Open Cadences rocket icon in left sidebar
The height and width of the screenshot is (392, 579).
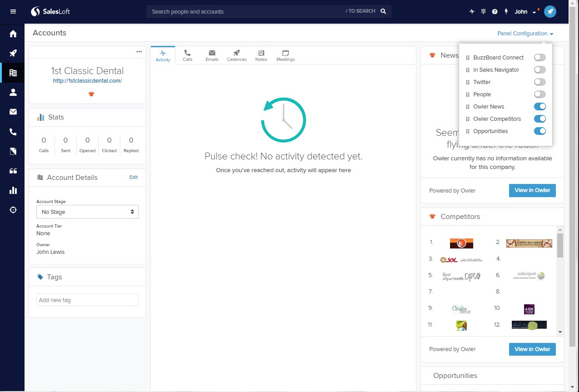coord(13,53)
